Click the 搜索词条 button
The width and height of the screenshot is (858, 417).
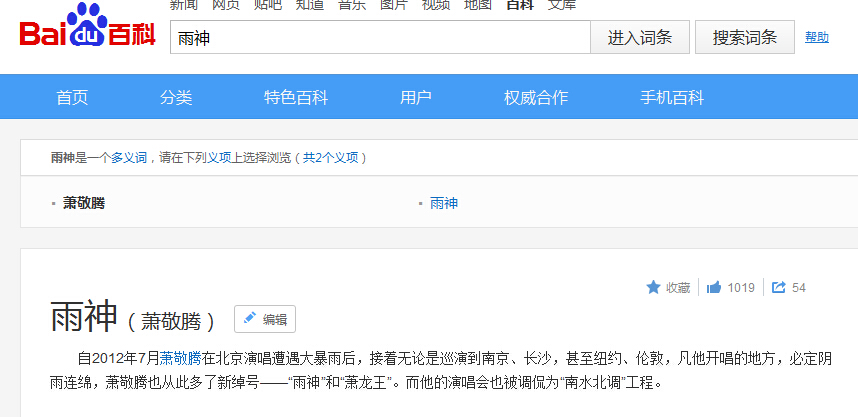745,37
